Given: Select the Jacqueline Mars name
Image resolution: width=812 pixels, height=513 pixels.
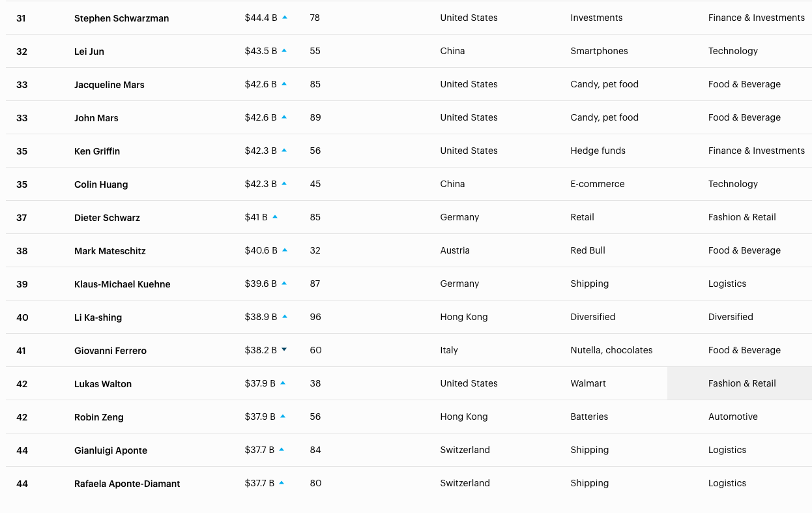Looking at the screenshot, I should pos(109,85).
